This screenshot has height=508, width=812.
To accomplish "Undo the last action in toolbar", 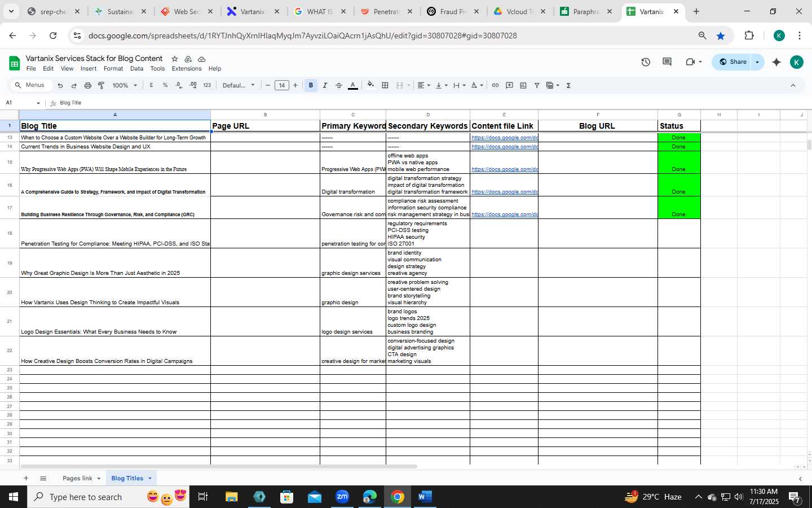I will [x=60, y=86].
